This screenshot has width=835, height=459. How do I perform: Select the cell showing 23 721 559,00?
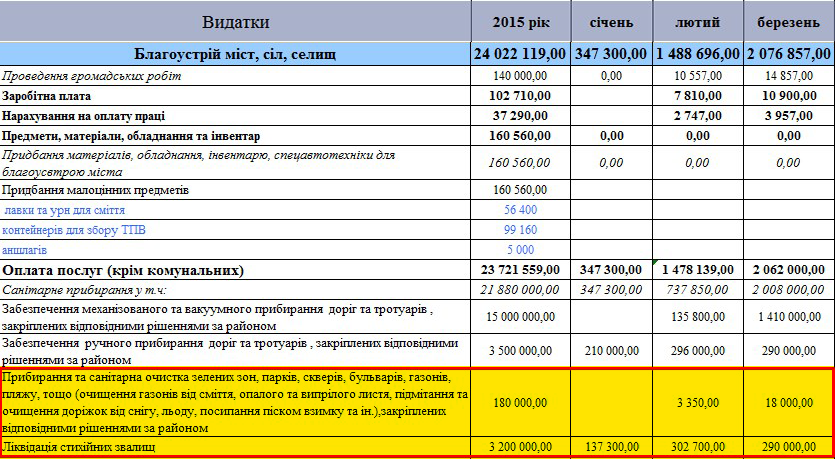pyautogui.click(x=521, y=270)
